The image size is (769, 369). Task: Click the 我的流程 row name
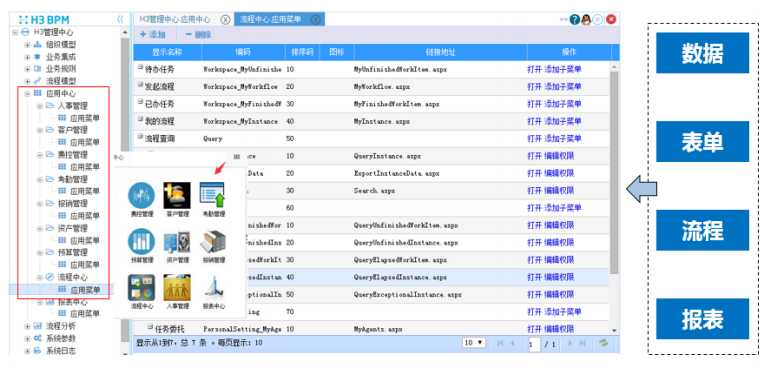(159, 121)
